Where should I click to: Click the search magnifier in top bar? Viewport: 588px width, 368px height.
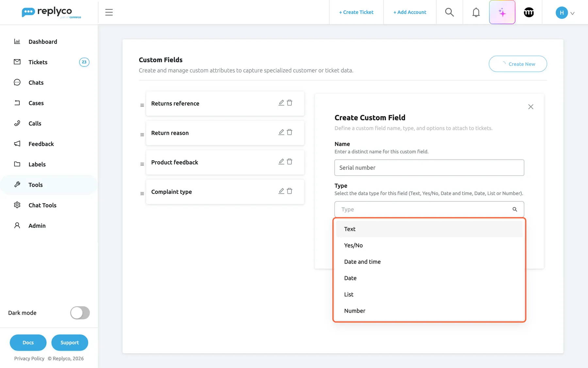[449, 12]
